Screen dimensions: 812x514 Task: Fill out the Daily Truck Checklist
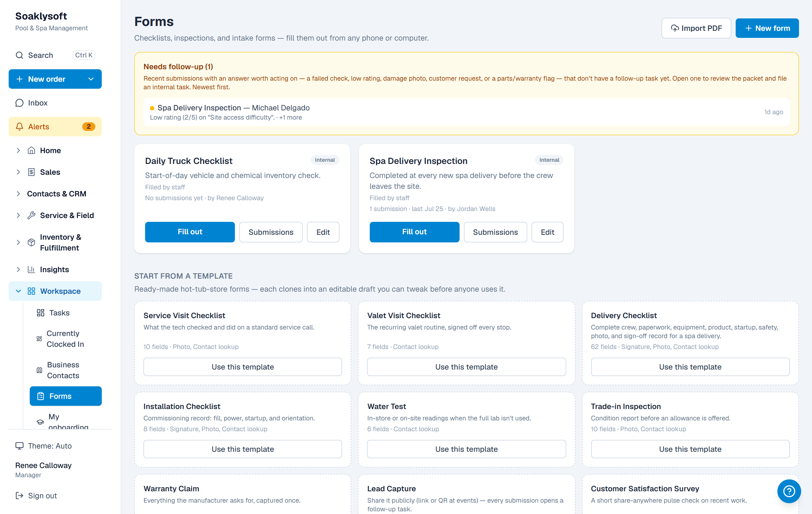click(x=190, y=232)
